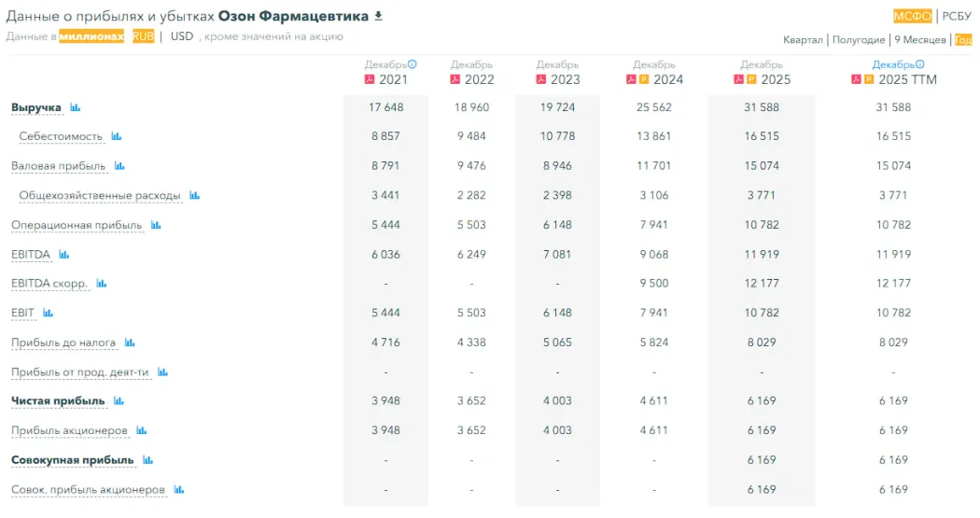Select the 9 Месяцев period tab

[920, 40]
